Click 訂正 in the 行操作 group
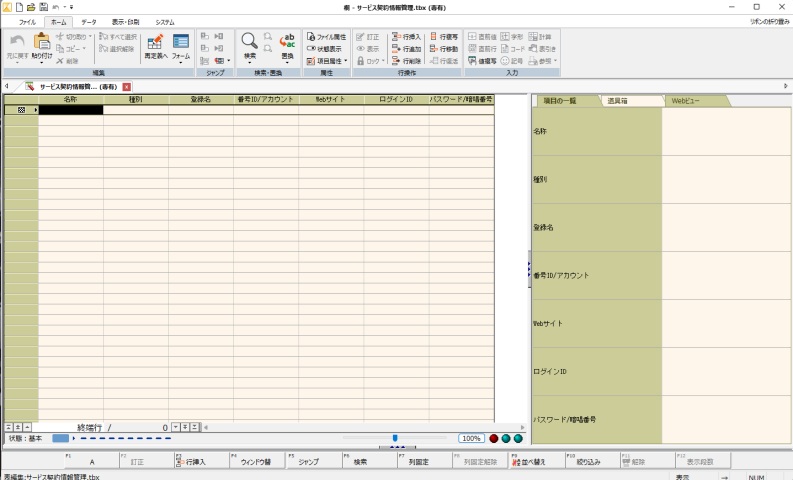Viewport: 793px width, 480px height. 368,36
